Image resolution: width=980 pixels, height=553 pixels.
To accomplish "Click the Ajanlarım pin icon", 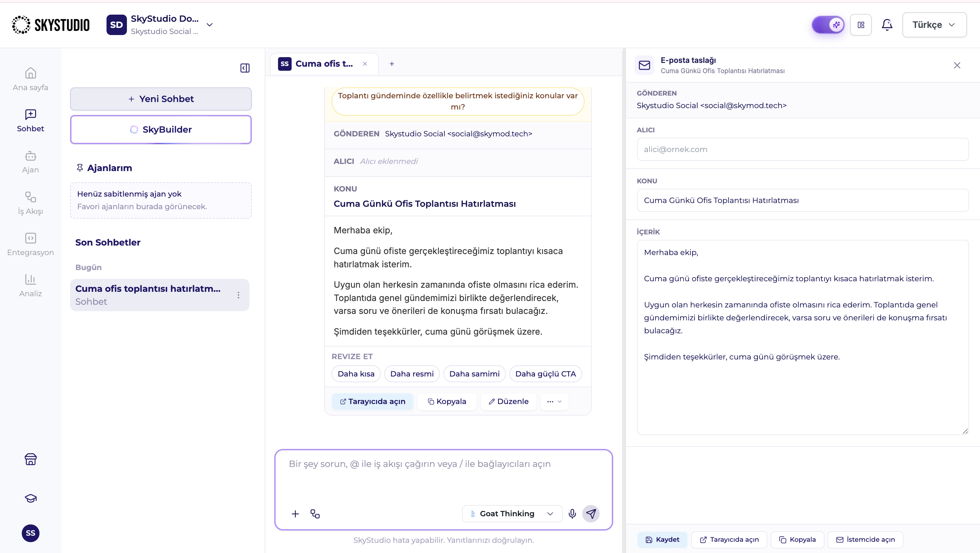I will [x=80, y=168].
